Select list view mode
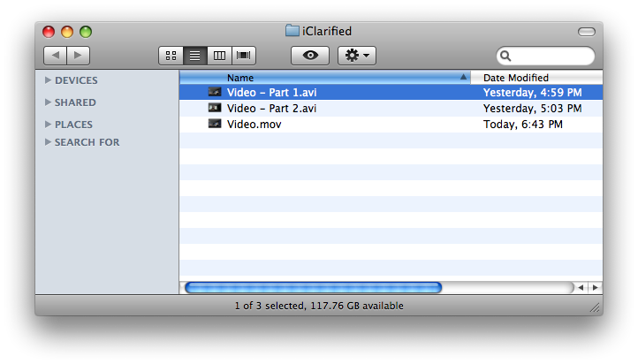 pyautogui.click(x=195, y=56)
